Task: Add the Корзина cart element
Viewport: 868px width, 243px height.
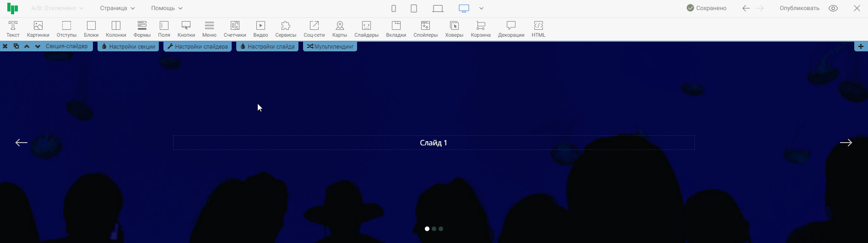Action: [480, 29]
